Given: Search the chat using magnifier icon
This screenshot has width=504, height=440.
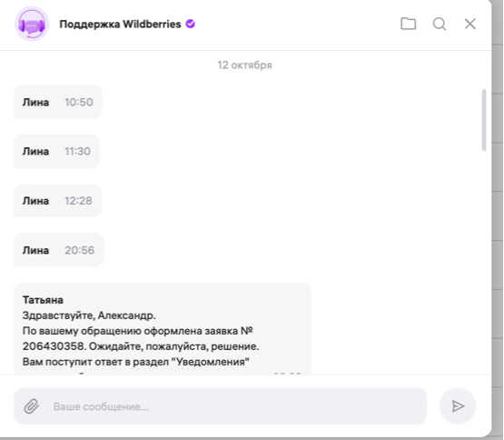Looking at the screenshot, I should click(x=440, y=24).
